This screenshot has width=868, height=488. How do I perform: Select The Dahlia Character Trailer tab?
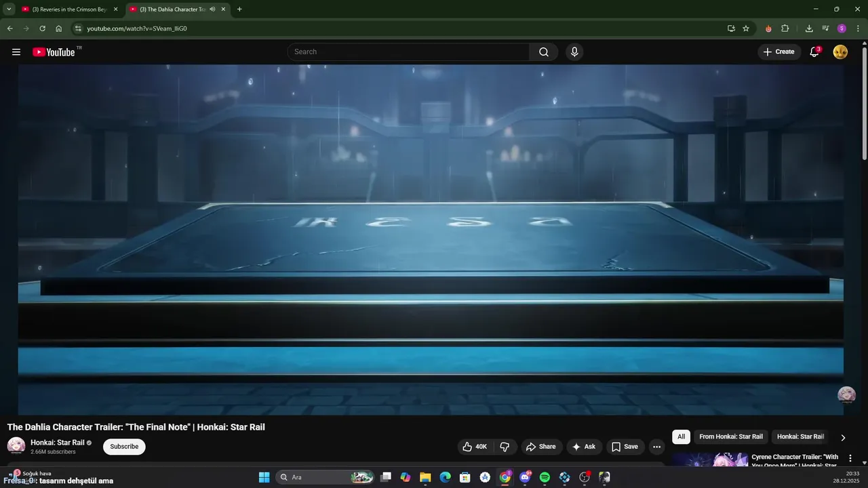(x=172, y=9)
